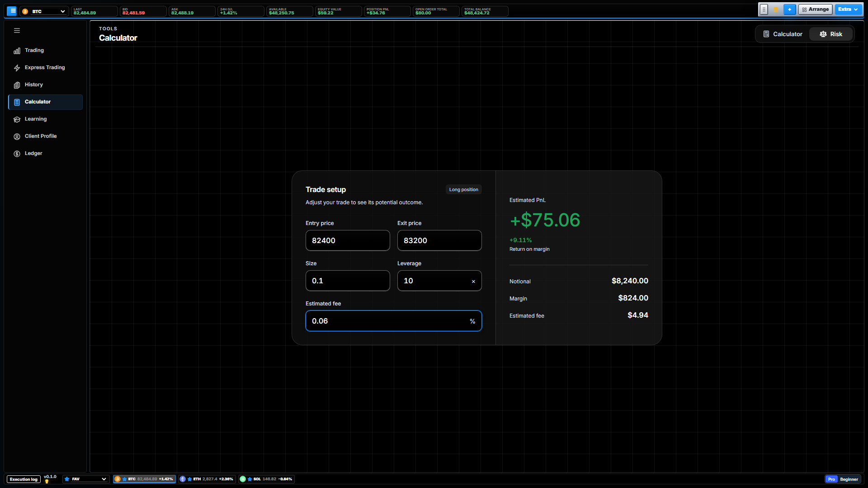Viewport: 868px width, 488px height.
Task: Select the Calculator tab
Action: tap(783, 34)
